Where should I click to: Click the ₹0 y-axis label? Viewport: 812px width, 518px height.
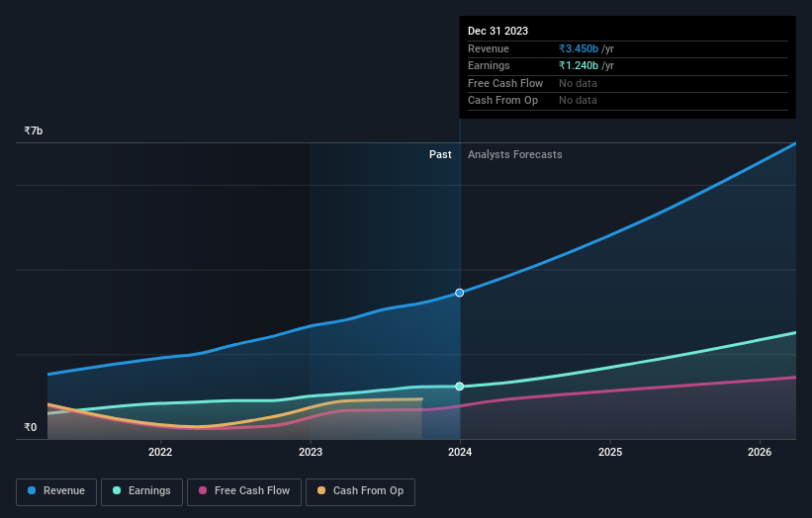(30, 427)
